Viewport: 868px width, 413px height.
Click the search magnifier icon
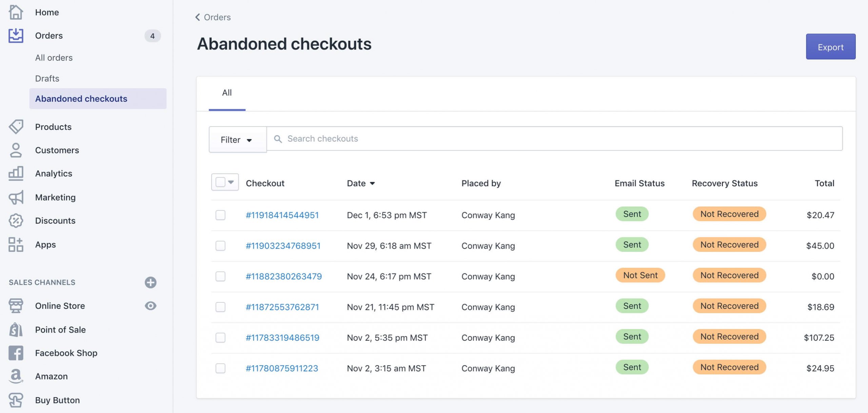click(278, 139)
